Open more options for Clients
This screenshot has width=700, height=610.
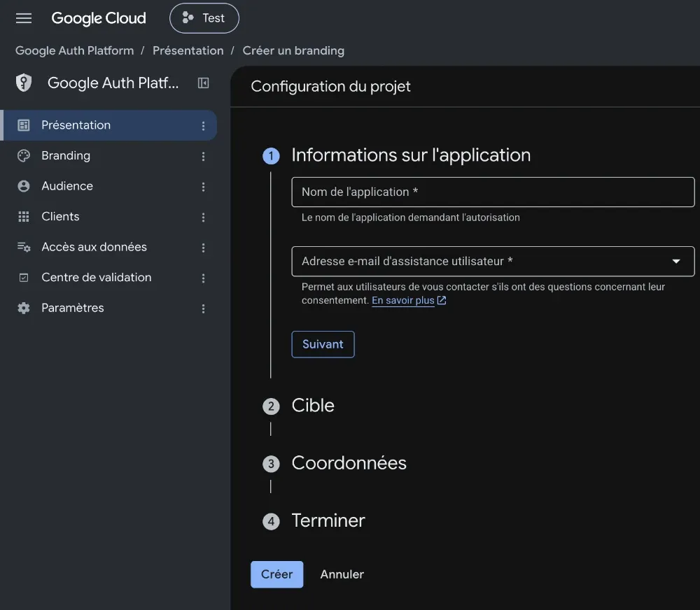[x=203, y=218]
